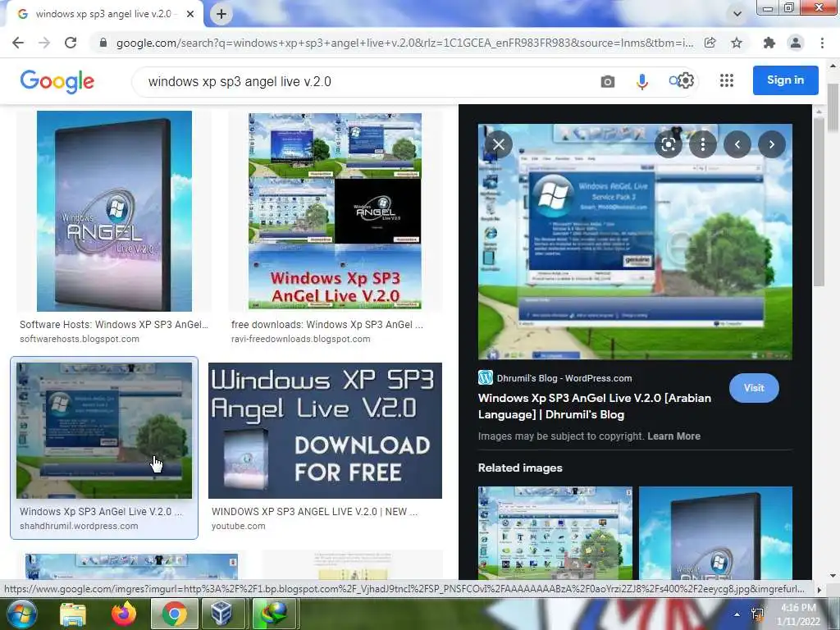Close the windows xp sp3 angel tab

coord(190,14)
